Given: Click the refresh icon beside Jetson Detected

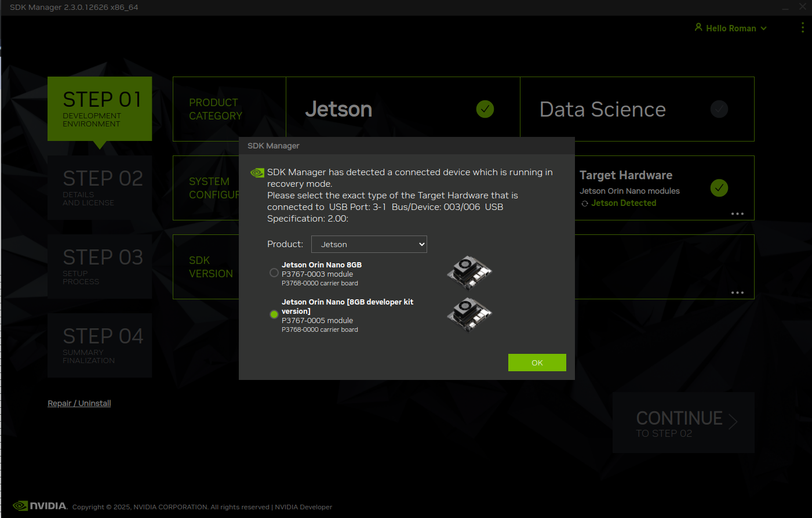Looking at the screenshot, I should pos(585,204).
